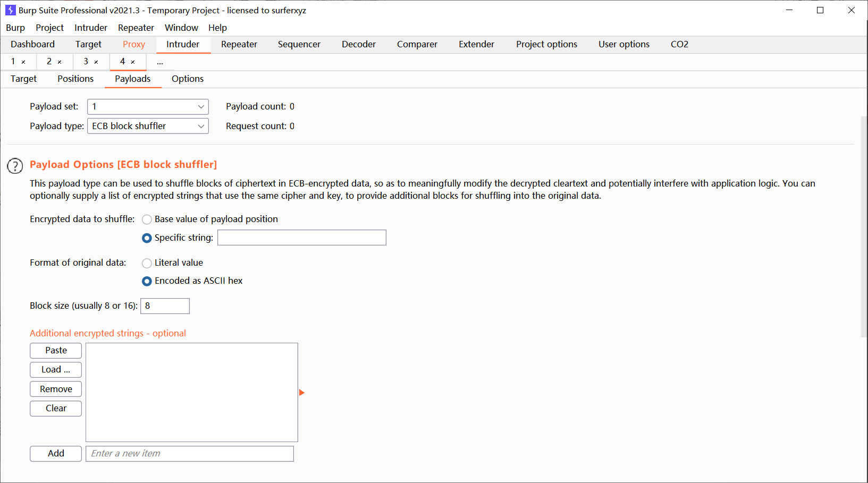Viewport: 868px width, 483px height.
Task: Open the Repeater menu in menu bar
Action: point(136,28)
